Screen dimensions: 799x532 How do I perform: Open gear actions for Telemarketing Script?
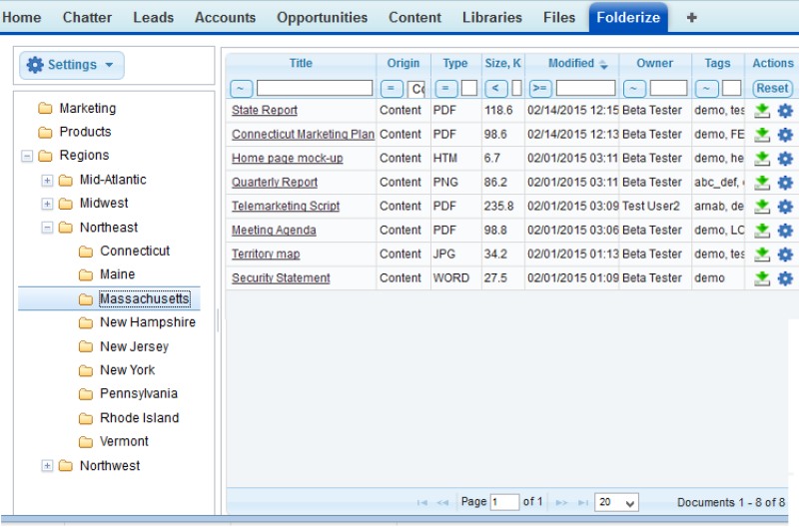point(785,207)
